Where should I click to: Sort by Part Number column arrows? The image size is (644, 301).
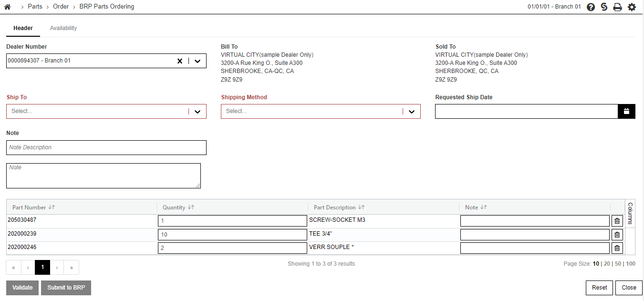coord(52,208)
